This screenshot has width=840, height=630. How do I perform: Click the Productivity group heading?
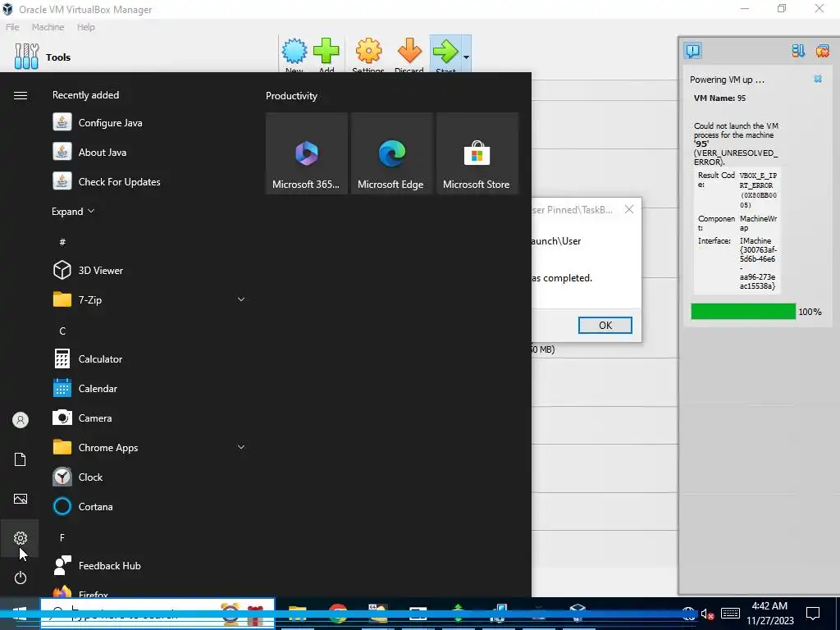(x=291, y=96)
